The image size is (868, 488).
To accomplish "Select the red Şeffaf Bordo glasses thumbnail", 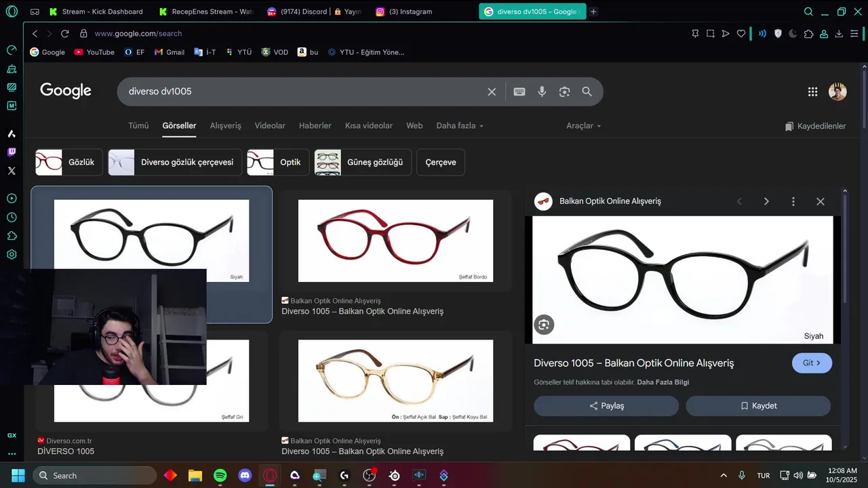I will tap(395, 241).
